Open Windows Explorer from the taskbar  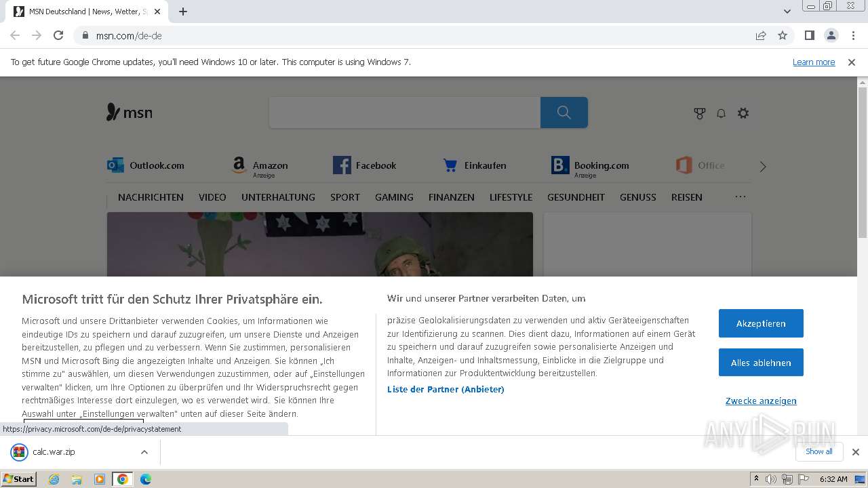point(77,479)
